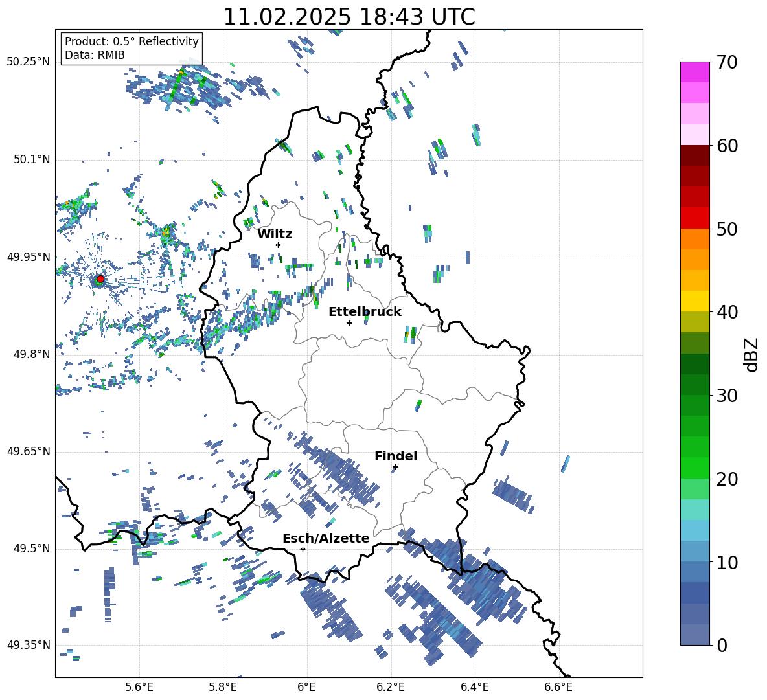
Task: Click the 'dBZ' colorbar label
Action: (752, 354)
